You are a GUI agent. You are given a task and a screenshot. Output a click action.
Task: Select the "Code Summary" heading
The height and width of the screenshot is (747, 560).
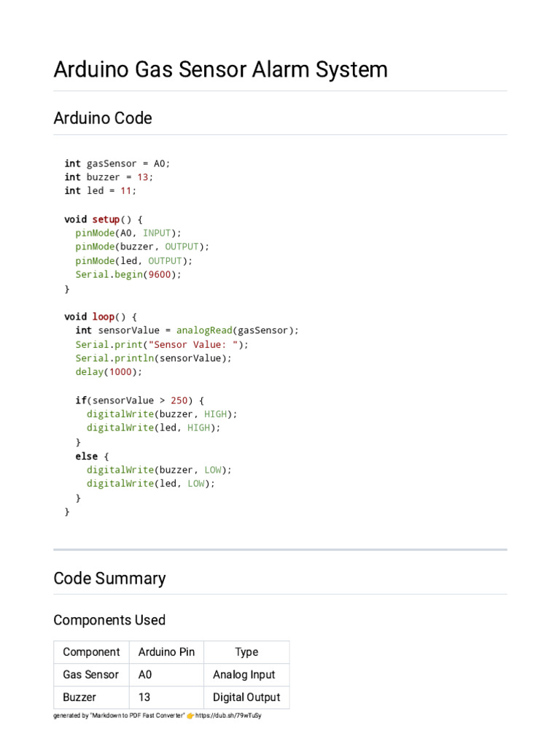(109, 578)
